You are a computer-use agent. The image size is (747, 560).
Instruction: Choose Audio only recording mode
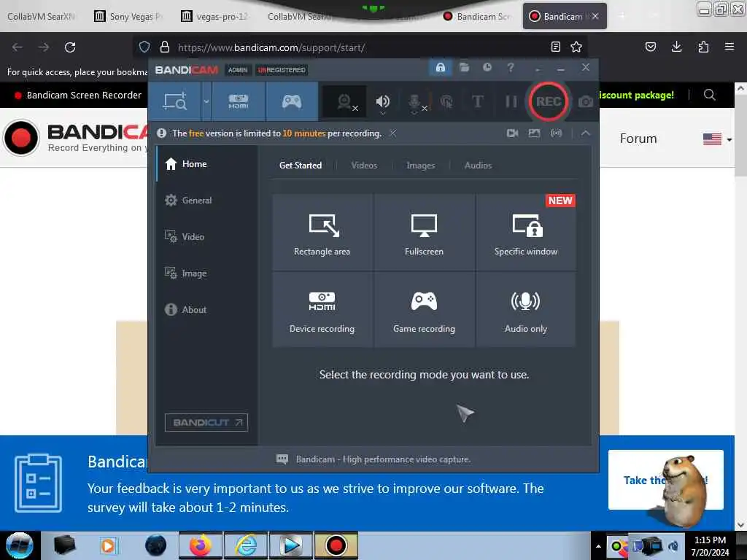point(526,310)
